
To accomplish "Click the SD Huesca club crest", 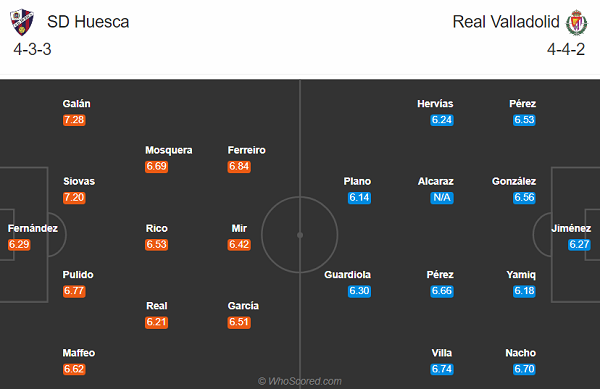I will click(x=22, y=22).
